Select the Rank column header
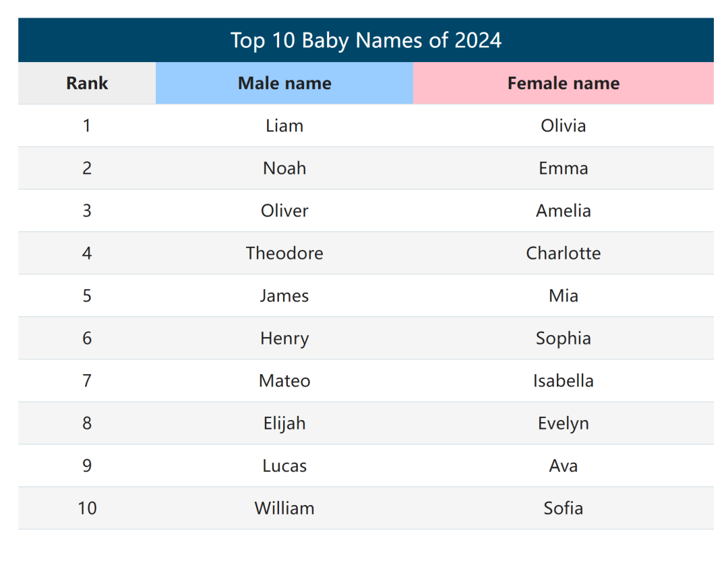This screenshot has width=728, height=563. (x=87, y=83)
